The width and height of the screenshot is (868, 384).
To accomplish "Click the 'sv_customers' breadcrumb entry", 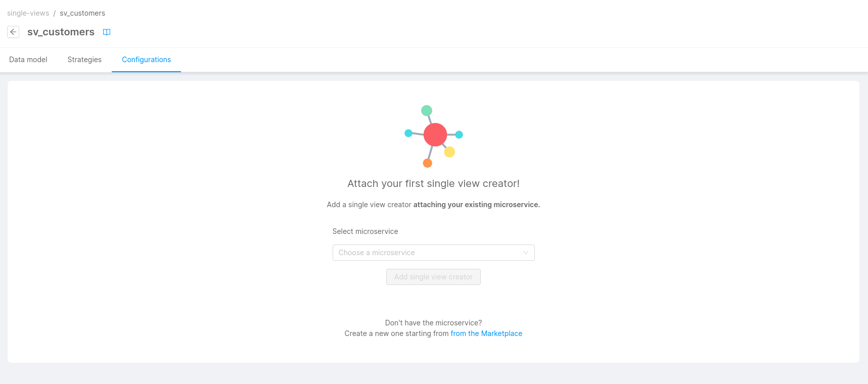I will point(82,13).
